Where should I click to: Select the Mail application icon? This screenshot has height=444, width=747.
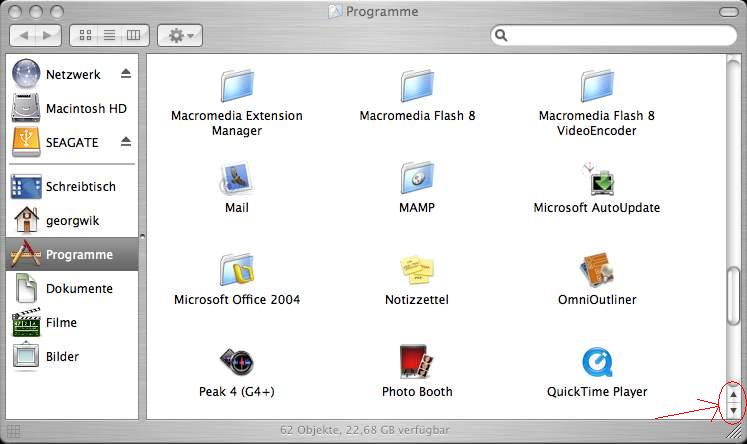click(x=237, y=178)
